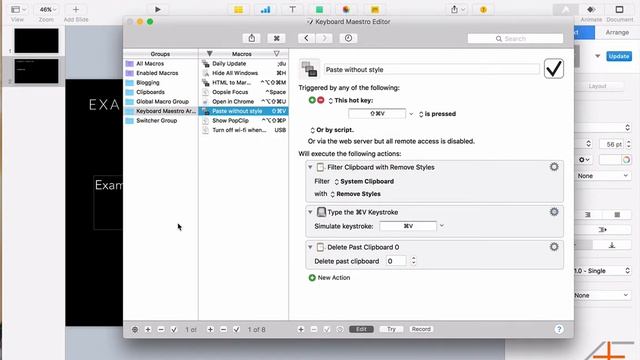Click the Command-key toolbar button

tap(276, 38)
